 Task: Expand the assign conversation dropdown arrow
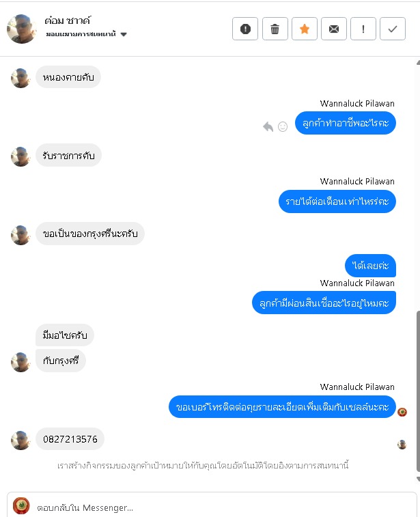click(x=124, y=34)
